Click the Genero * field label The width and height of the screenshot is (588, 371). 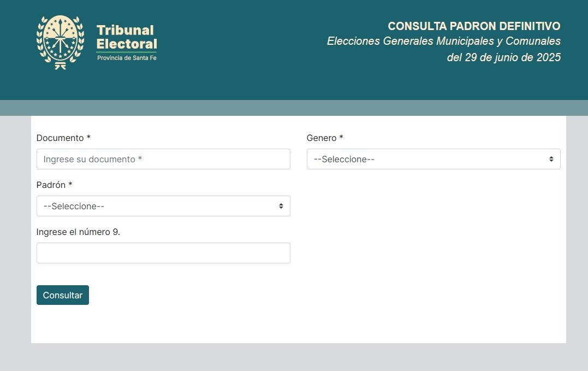(x=325, y=138)
